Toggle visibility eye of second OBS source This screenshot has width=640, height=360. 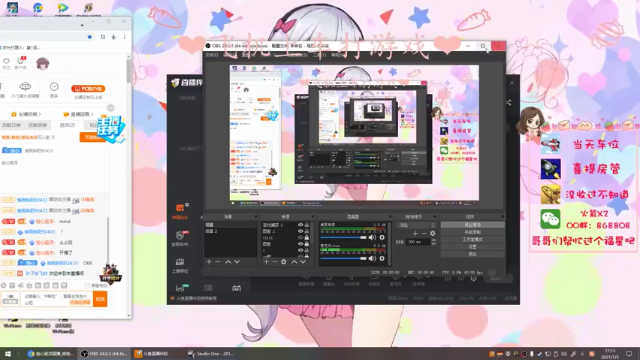click(300, 231)
